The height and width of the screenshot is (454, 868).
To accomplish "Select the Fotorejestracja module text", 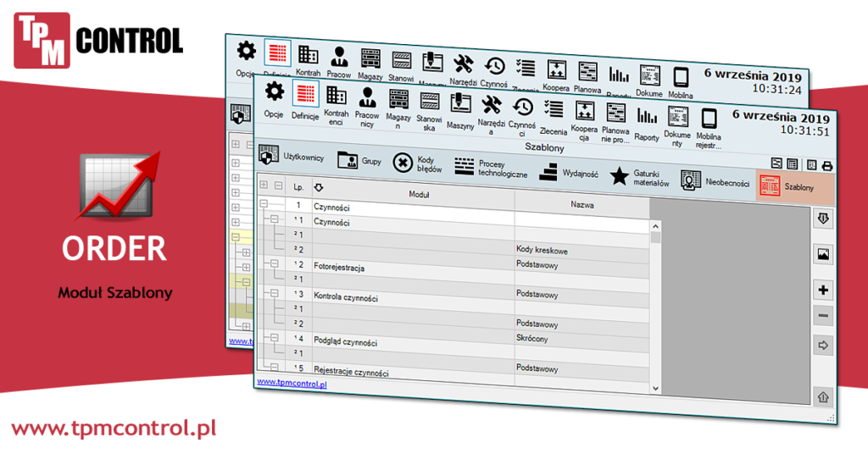I will [339, 267].
